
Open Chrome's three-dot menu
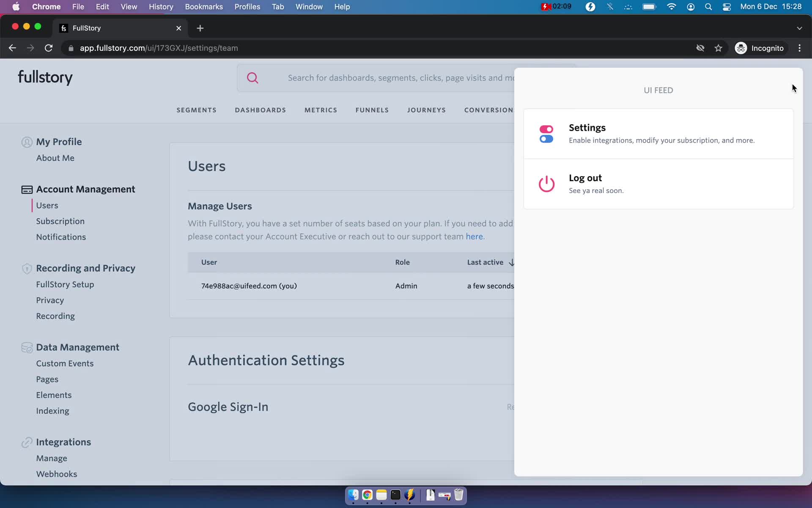[x=799, y=48]
